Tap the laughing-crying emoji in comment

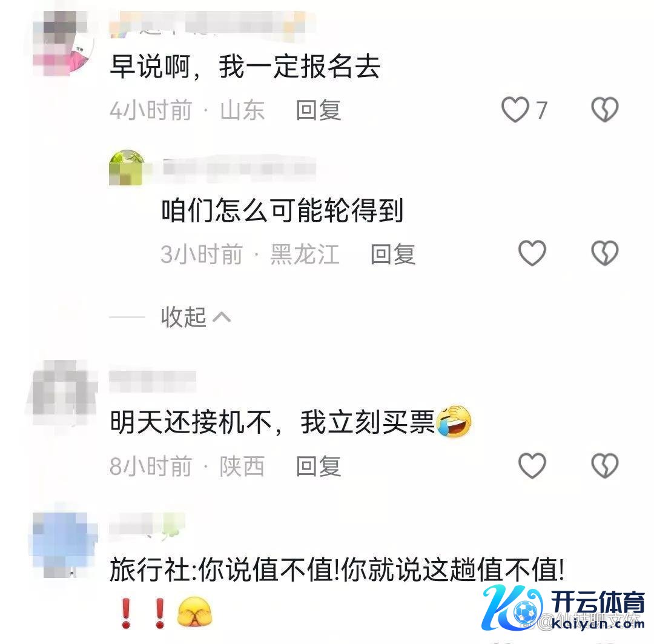[x=454, y=422]
